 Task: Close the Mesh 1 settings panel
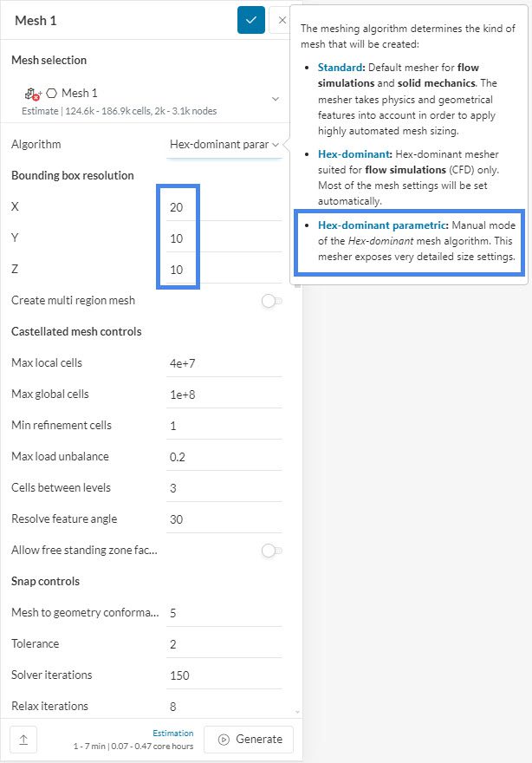point(282,20)
